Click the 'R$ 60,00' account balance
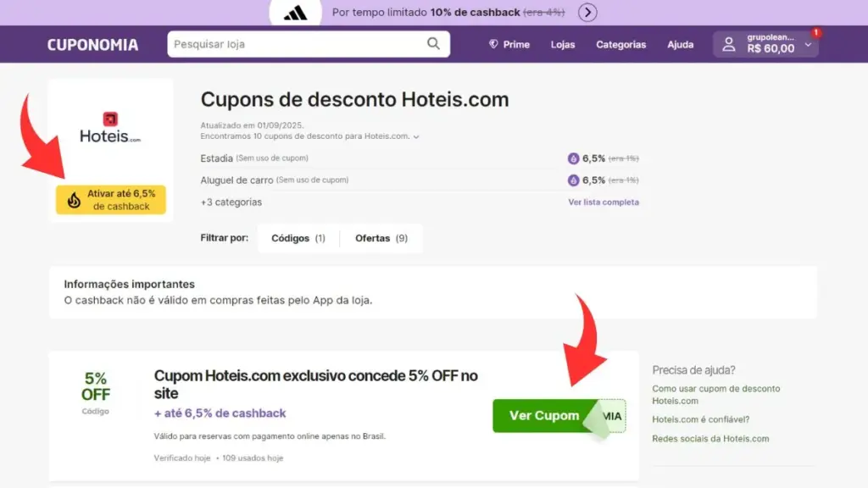This screenshot has height=488, width=868. click(771, 48)
